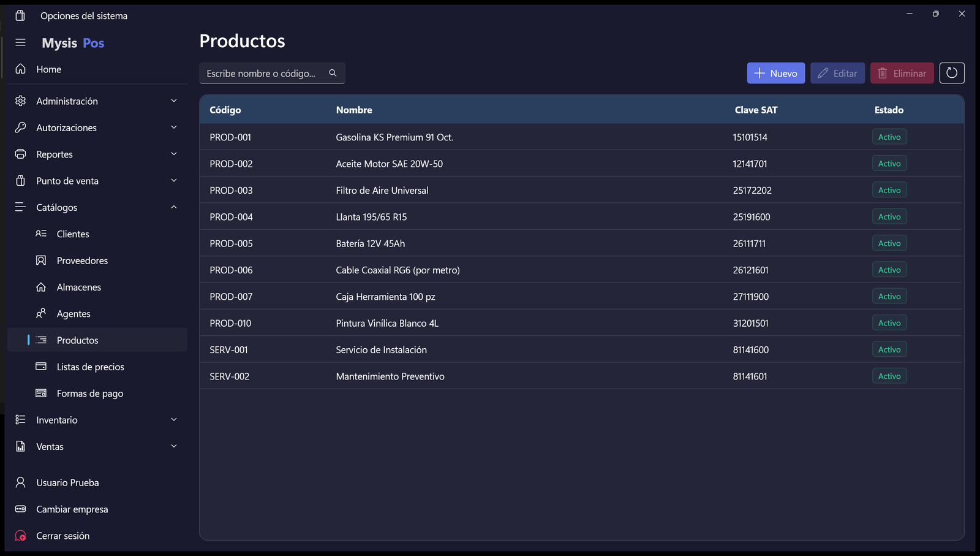The image size is (980, 556).
Task: Open the Productos catalog item
Action: pos(97,340)
